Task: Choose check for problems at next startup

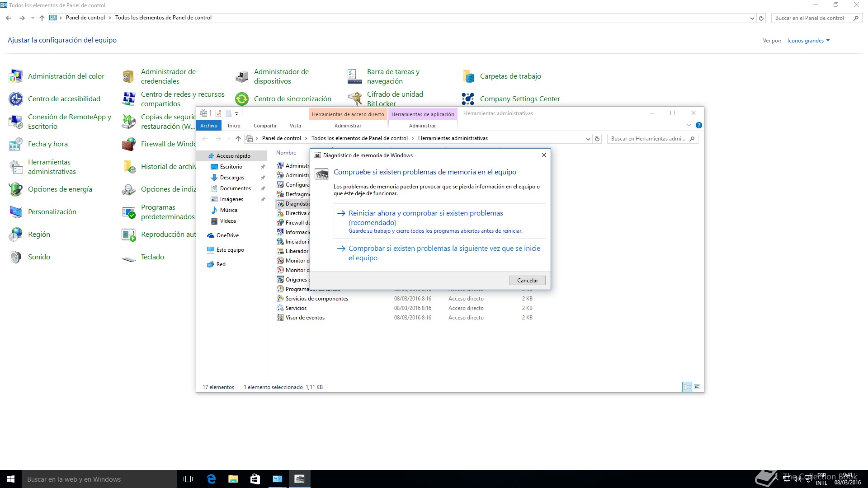Action: (444, 253)
